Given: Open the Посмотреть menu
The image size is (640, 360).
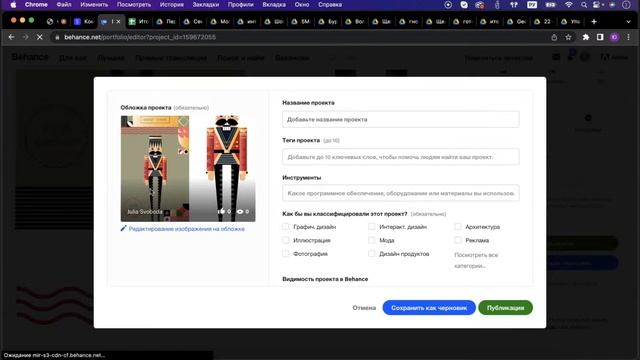Looking at the screenshot, I should pyautogui.click(x=134, y=5).
